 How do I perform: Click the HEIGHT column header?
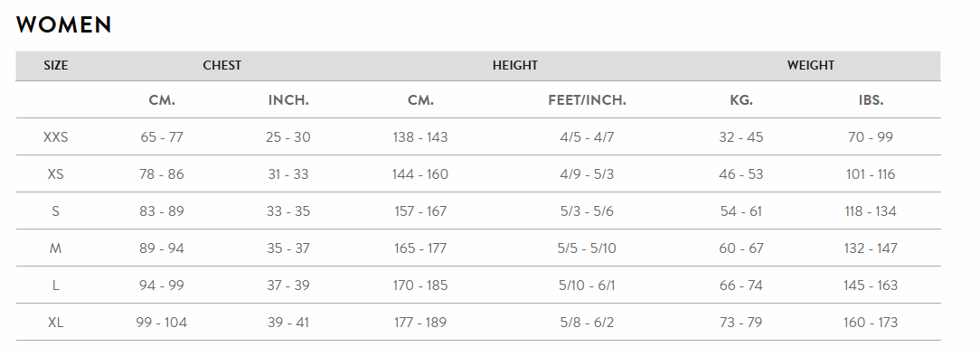[515, 66]
